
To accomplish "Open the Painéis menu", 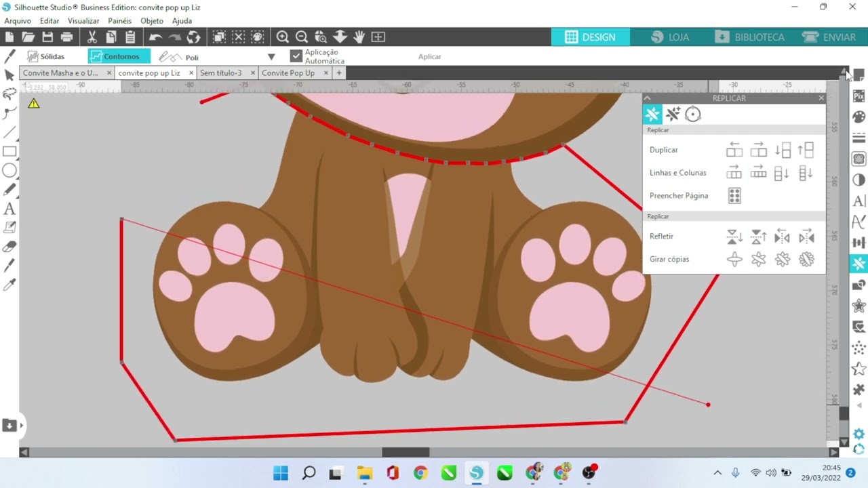I will pyautogui.click(x=120, y=21).
